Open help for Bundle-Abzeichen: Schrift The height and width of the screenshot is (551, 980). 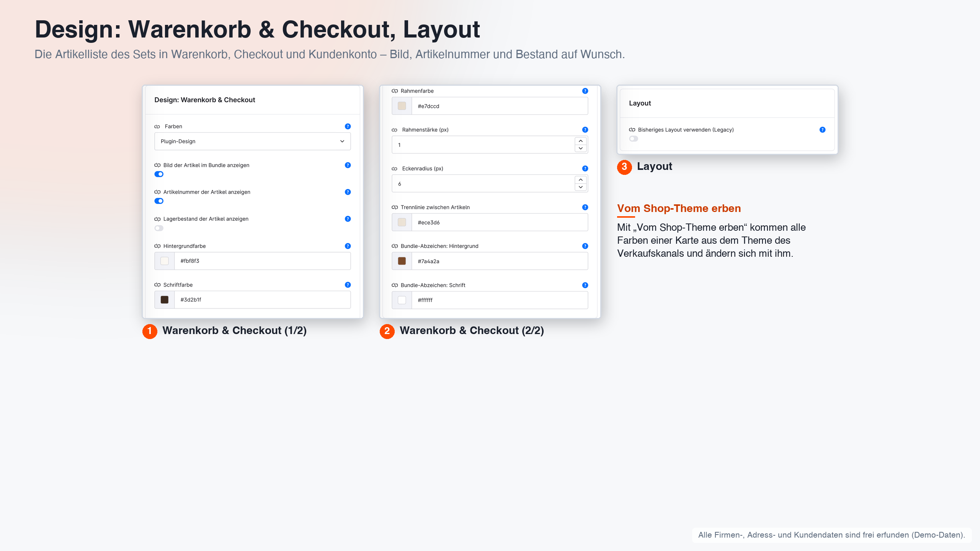tap(585, 285)
